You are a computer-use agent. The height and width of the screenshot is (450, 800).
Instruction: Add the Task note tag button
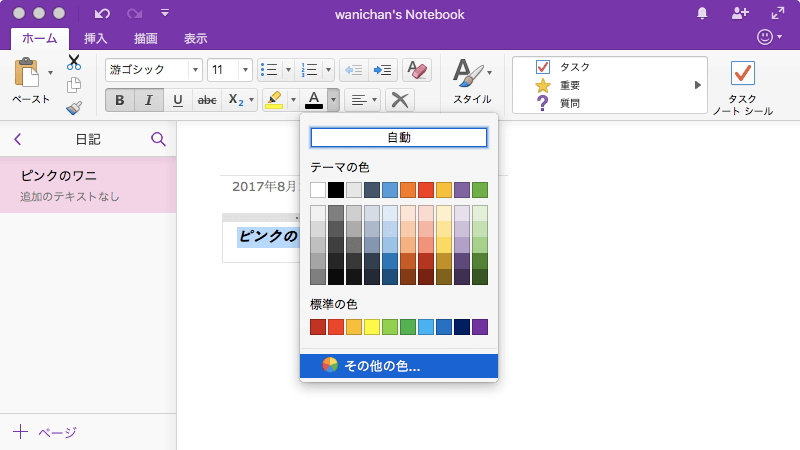[x=742, y=87]
